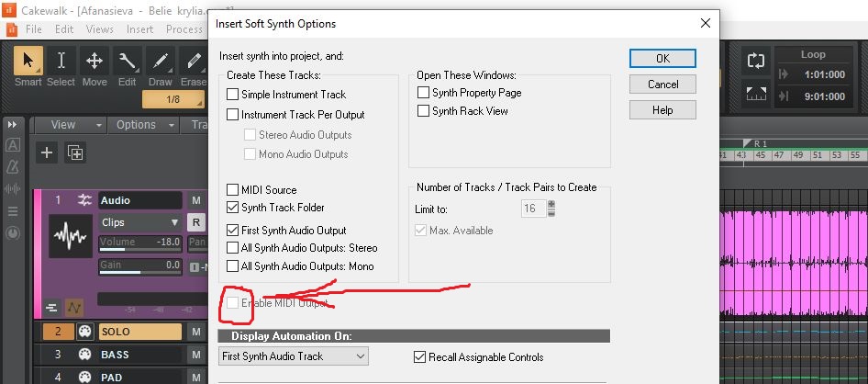This screenshot has width=868, height=384.
Task: Open the Insert menu
Action: [x=139, y=29]
